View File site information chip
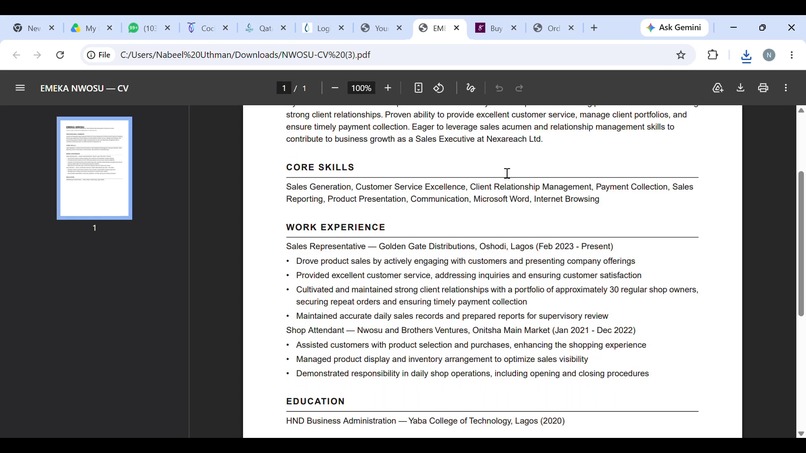Screen dimensions: 806x453 (x=98, y=55)
